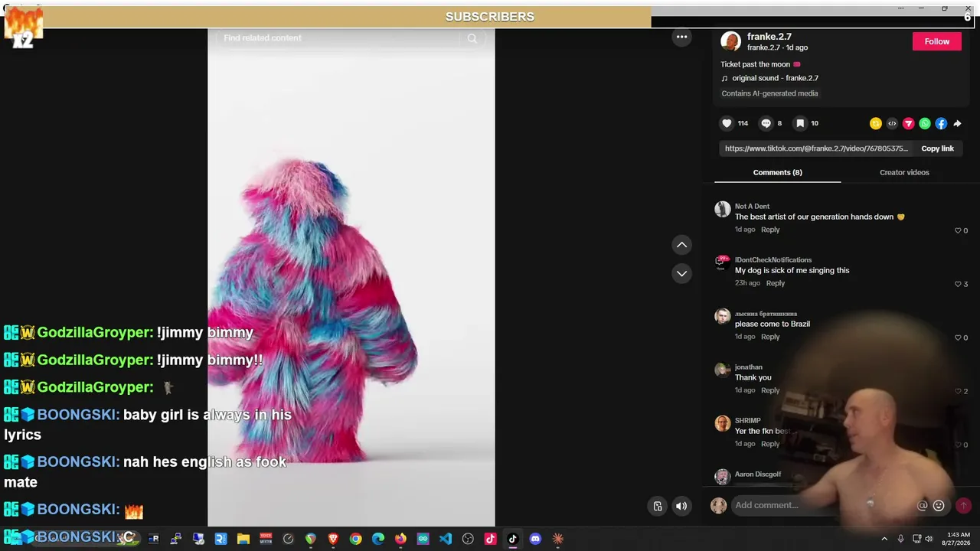This screenshot has width=980, height=551.
Task: Open File Explorer from the taskbar
Action: [243, 539]
